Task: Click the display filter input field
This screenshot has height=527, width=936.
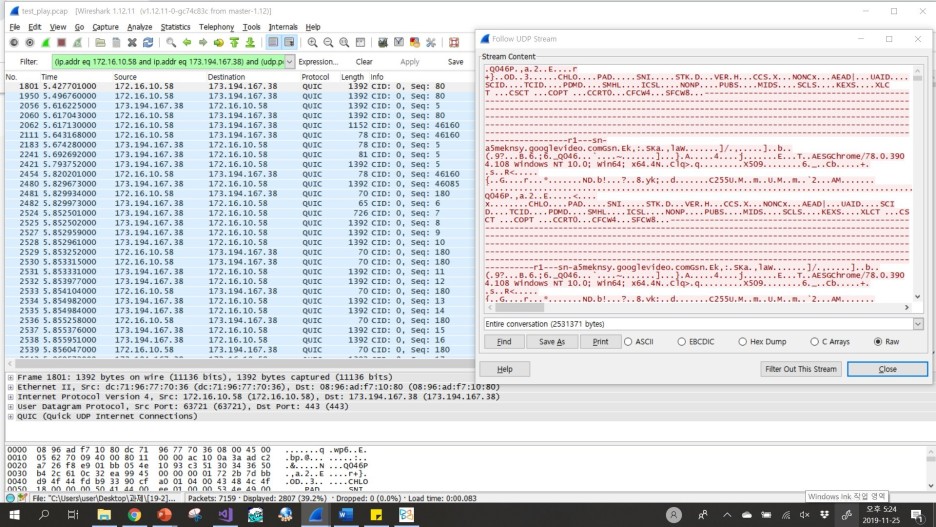Action: pyautogui.click(x=168, y=61)
